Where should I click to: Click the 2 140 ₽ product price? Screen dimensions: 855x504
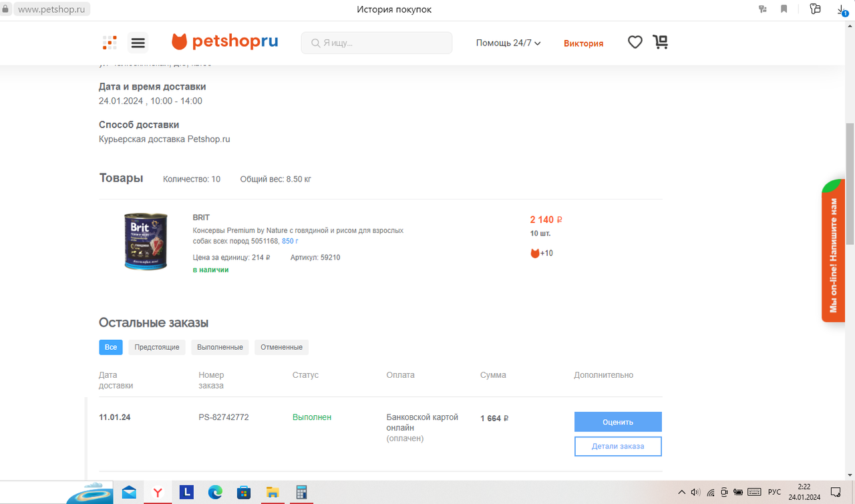(546, 220)
